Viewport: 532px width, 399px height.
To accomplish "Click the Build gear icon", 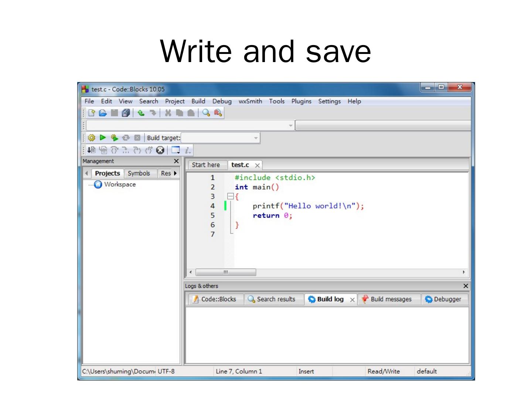I will click(x=92, y=138).
